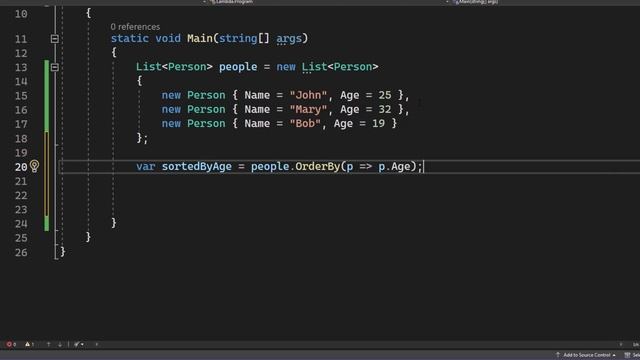Click the "args" parameter in Main signature
Viewport: 640px width, 360px height.
point(289,39)
